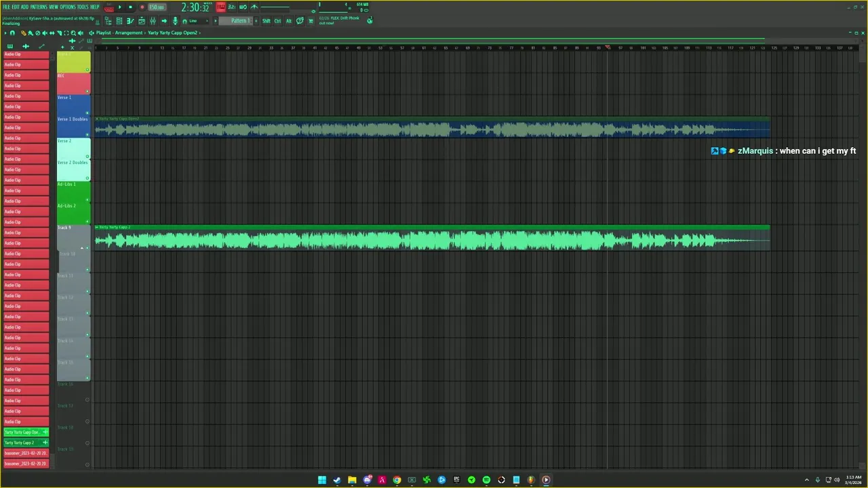
Task: Click the 2:30:32 time display
Action: 195,7
